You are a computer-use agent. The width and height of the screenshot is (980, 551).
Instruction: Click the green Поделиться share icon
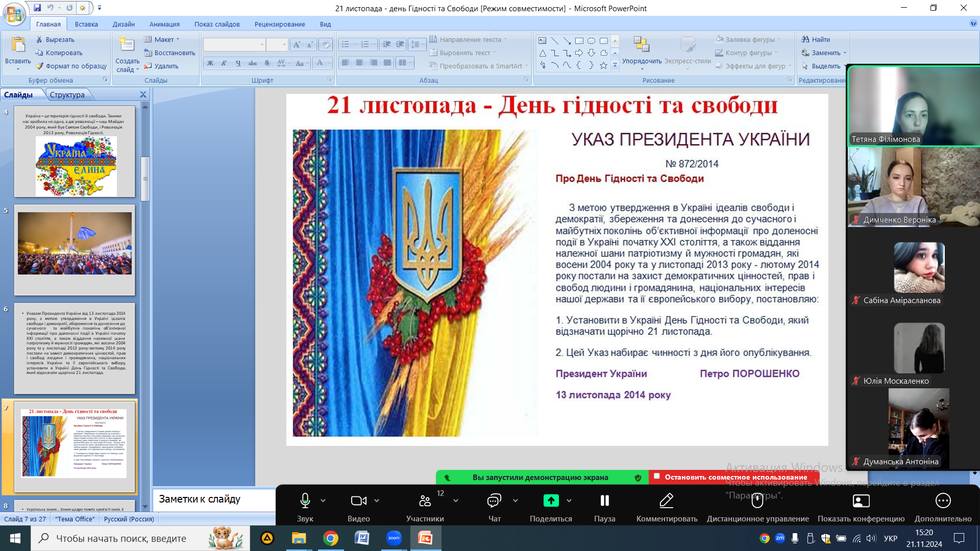coord(551,500)
